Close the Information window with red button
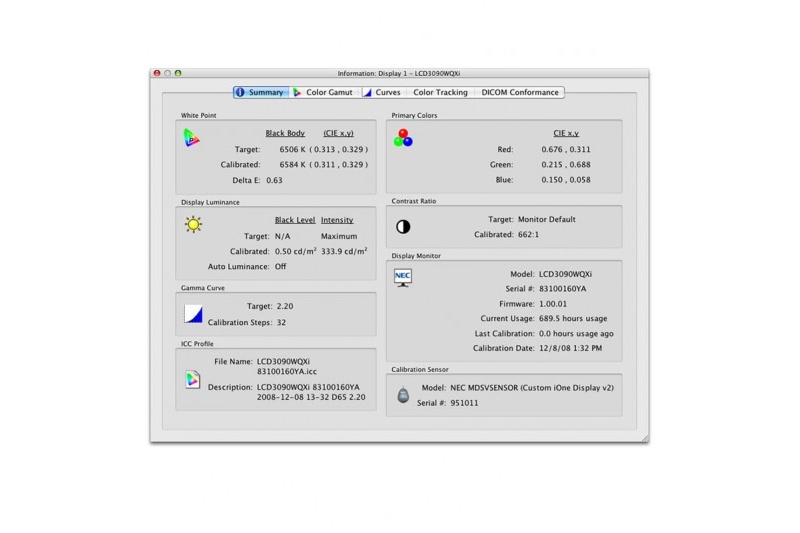 157,73
